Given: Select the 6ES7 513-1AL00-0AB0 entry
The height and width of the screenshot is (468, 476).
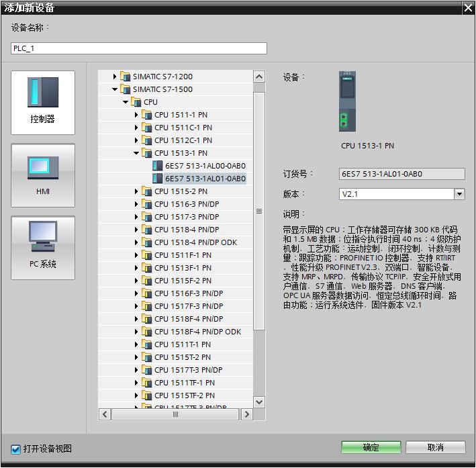Looking at the screenshot, I should [x=205, y=166].
